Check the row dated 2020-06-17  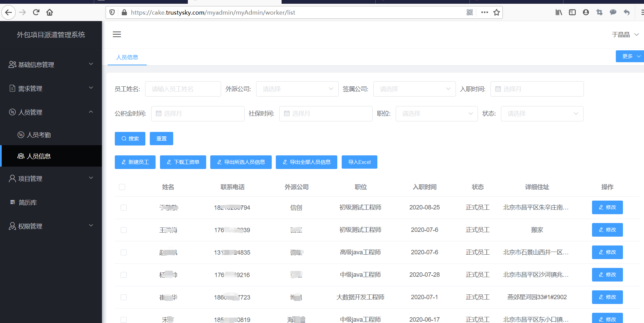[124, 320]
